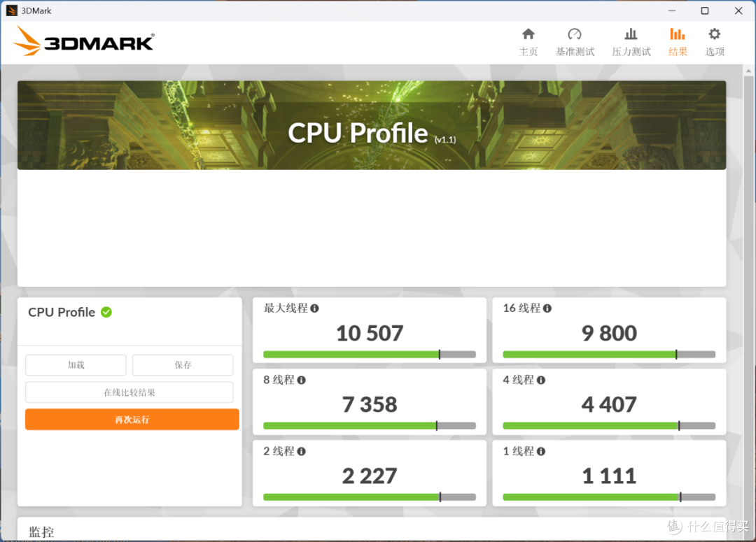The height and width of the screenshot is (542, 756).
Task: Click the score value 4 407
Action: 609,405
